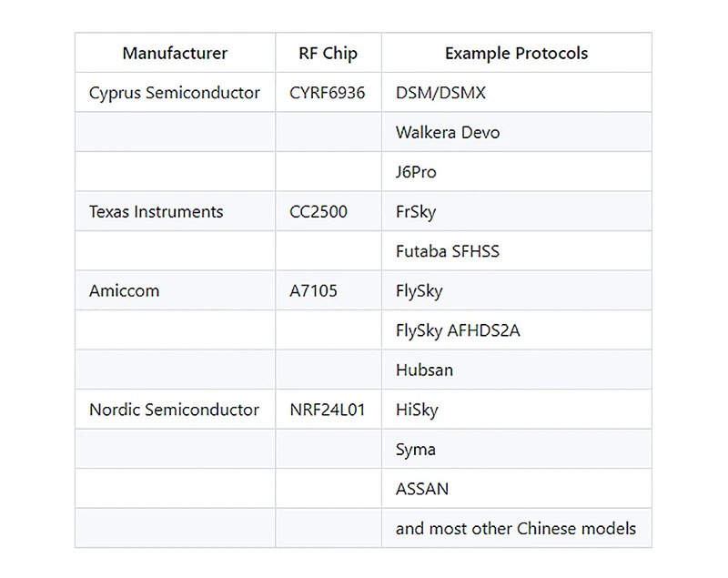The height and width of the screenshot is (578, 728).
Task: Select the CYRF6936 chip cell
Action: 329,92
